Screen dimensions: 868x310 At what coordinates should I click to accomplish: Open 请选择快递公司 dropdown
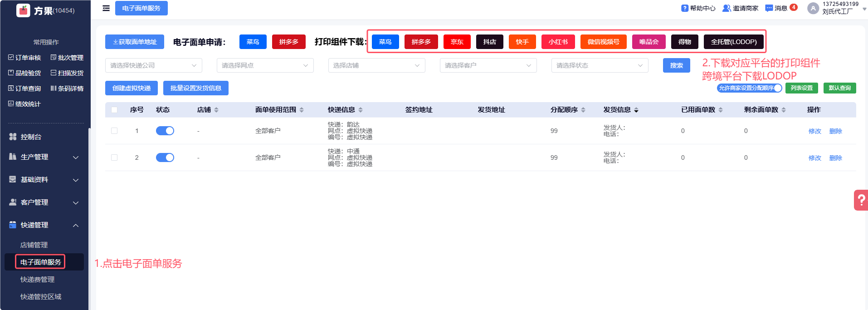pyautogui.click(x=154, y=65)
